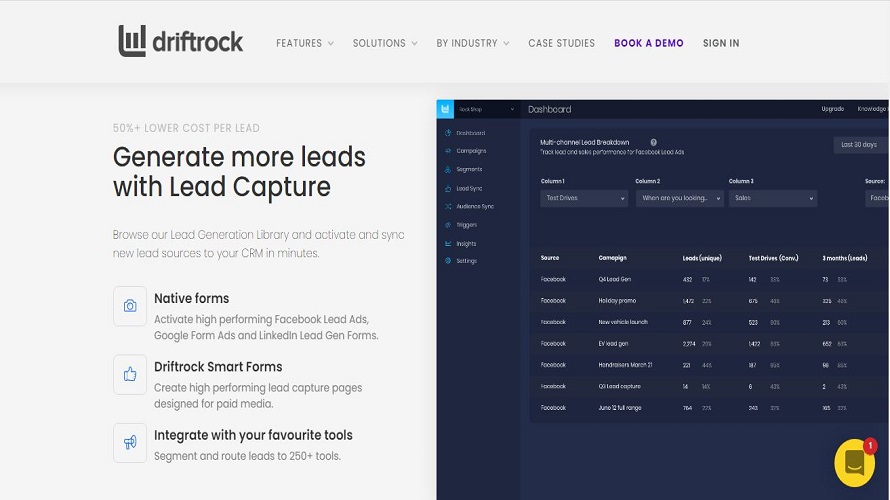This screenshot has height=500, width=890.
Task: Click the Upgrade link
Action: tap(833, 109)
